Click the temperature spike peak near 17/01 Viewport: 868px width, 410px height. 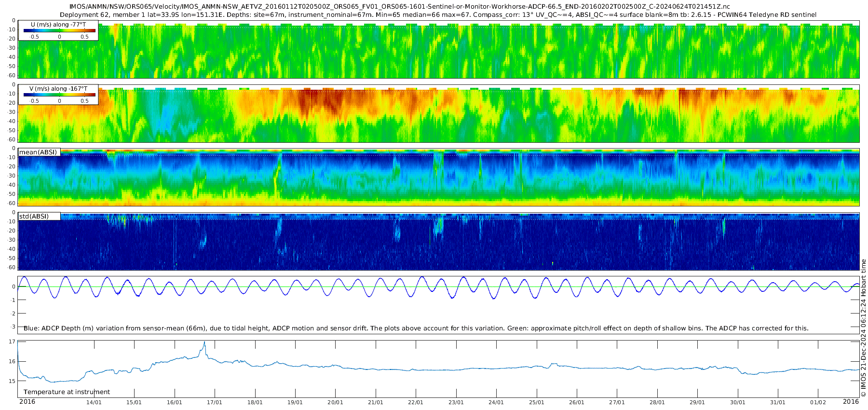point(204,342)
